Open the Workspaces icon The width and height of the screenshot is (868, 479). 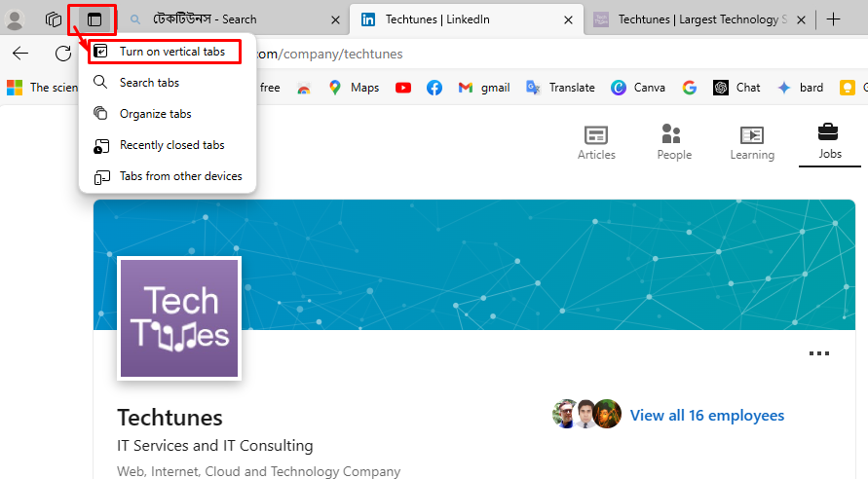pyautogui.click(x=54, y=19)
